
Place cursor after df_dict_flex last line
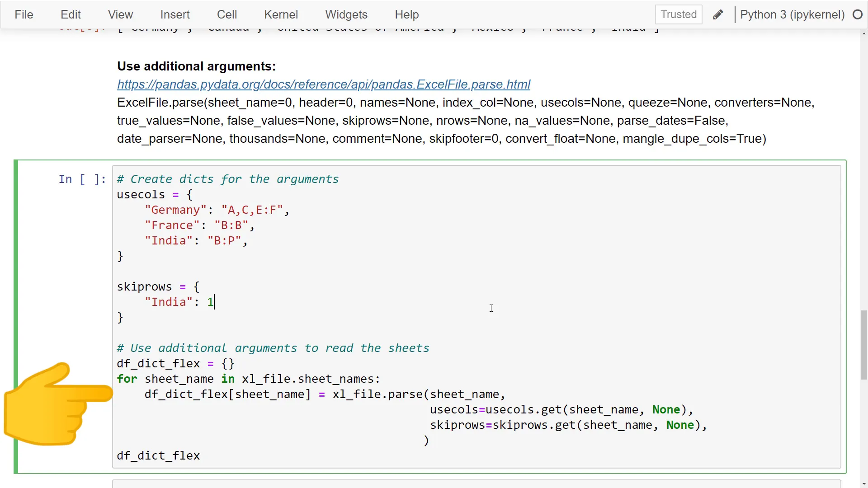(200, 456)
